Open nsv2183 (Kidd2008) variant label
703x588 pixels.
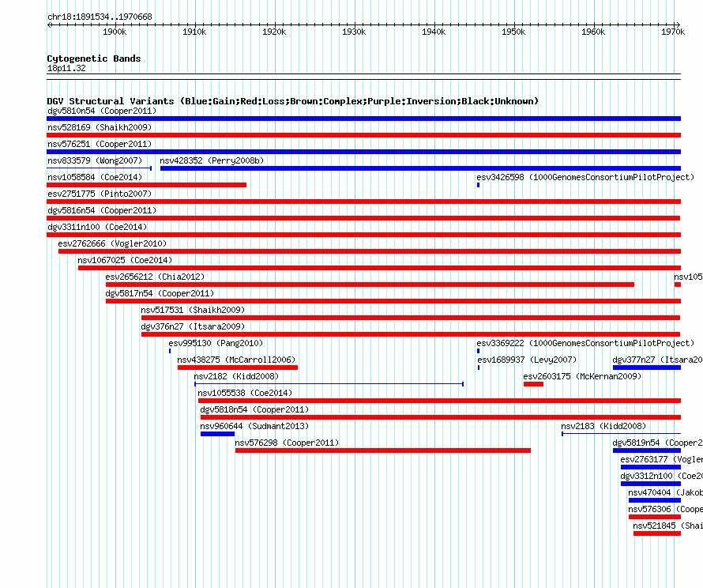tap(603, 426)
